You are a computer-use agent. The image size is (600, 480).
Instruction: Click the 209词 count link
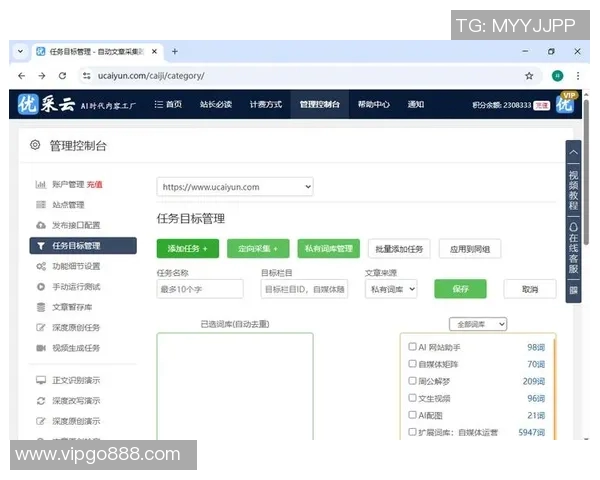point(533,381)
